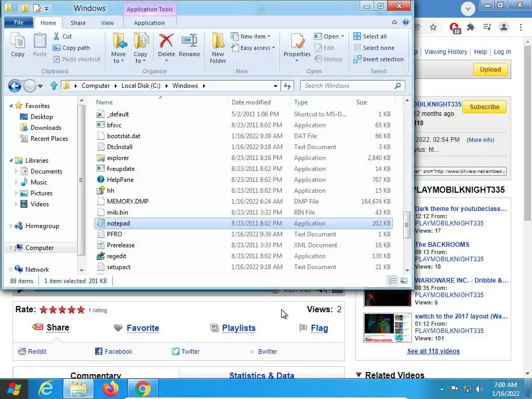Open the New item dropdown

pyautogui.click(x=250, y=36)
